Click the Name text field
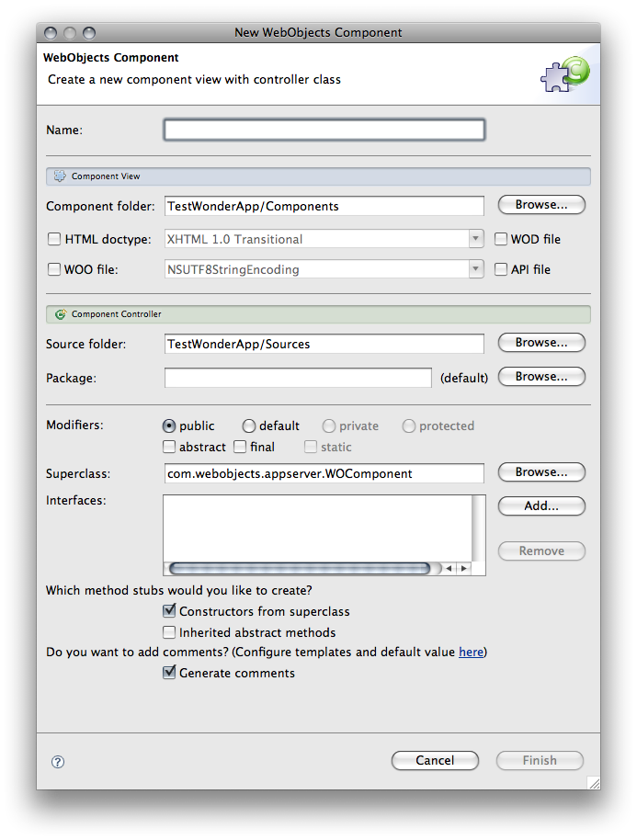Screen dimensions: 637x840 [x=324, y=130]
